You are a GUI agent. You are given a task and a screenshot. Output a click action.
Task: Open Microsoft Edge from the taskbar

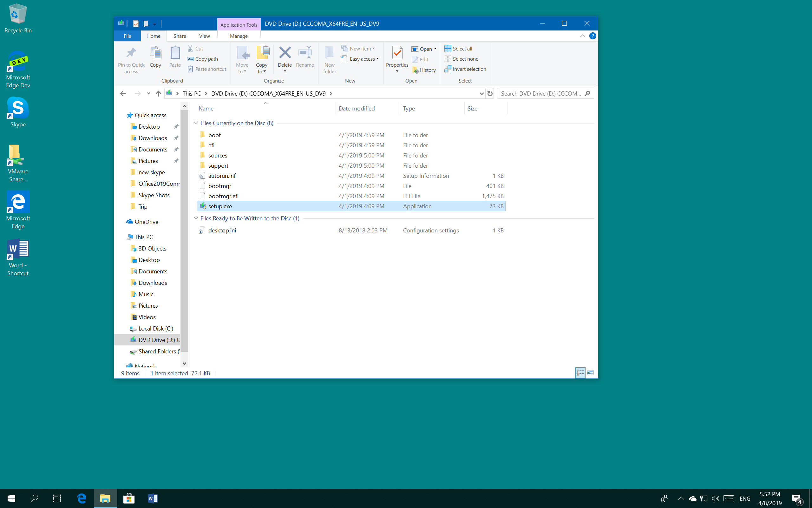tap(82, 498)
